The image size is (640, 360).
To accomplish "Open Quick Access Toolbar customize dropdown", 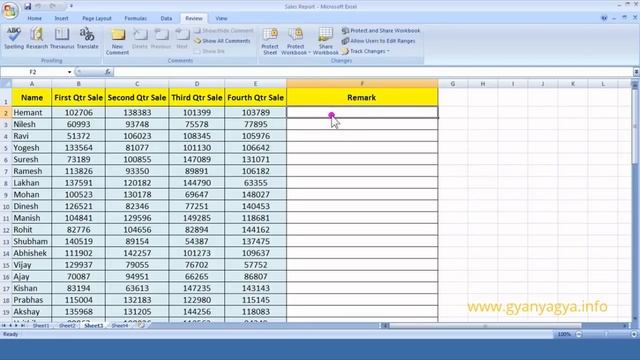I will [x=71, y=6].
